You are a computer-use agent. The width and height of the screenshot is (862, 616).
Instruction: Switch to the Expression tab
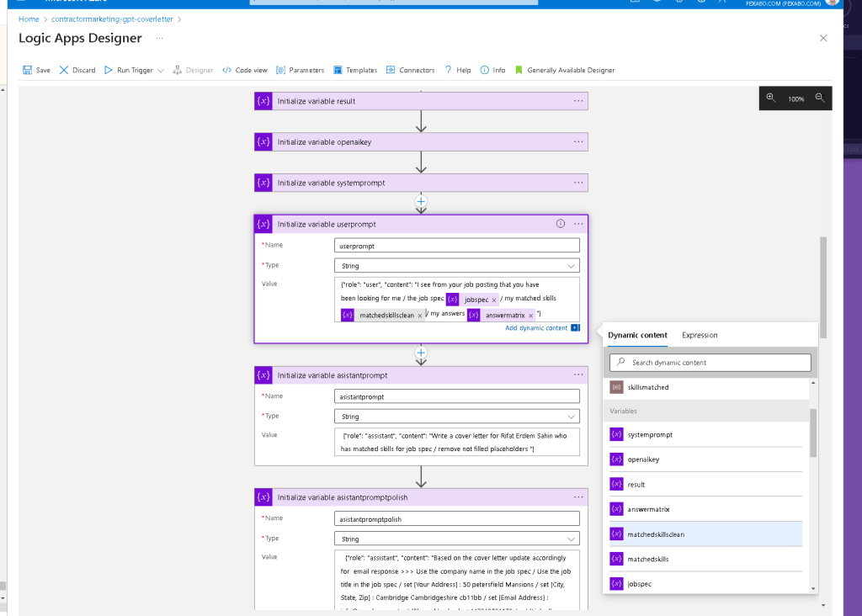(700, 335)
